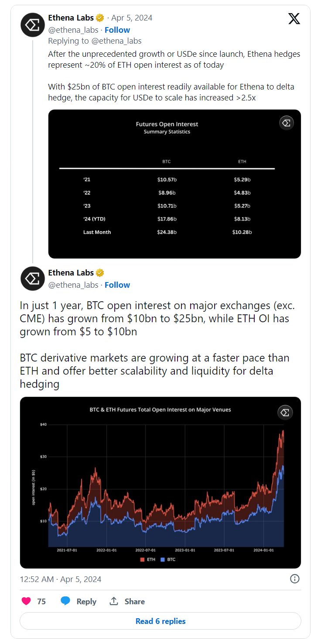This screenshot has height=644, width=314.
Task: Follow the @ethena_labs account
Action: tap(117, 30)
